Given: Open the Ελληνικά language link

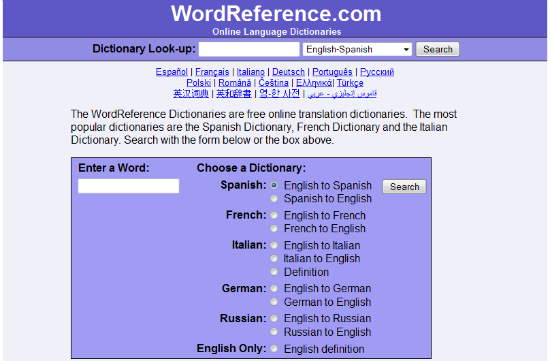Looking at the screenshot, I should point(314,83).
